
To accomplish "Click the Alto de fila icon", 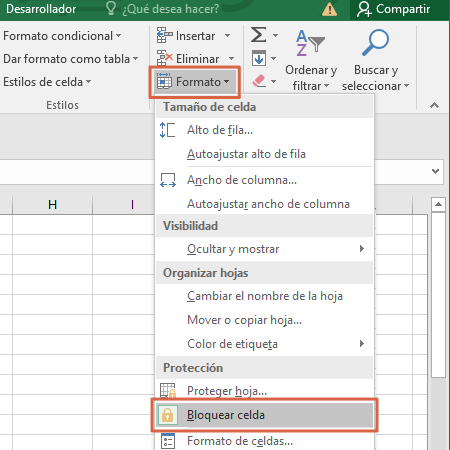I will click(167, 130).
